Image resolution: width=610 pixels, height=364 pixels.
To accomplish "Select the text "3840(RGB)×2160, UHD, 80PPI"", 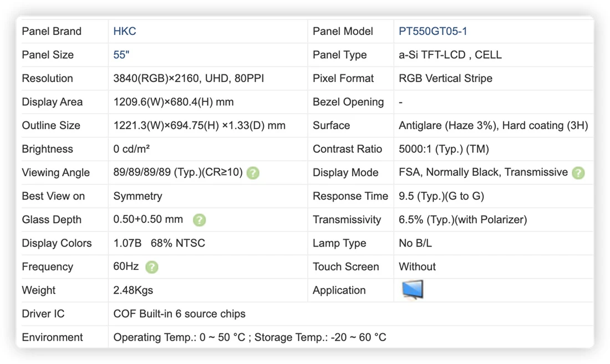I will (x=189, y=79).
